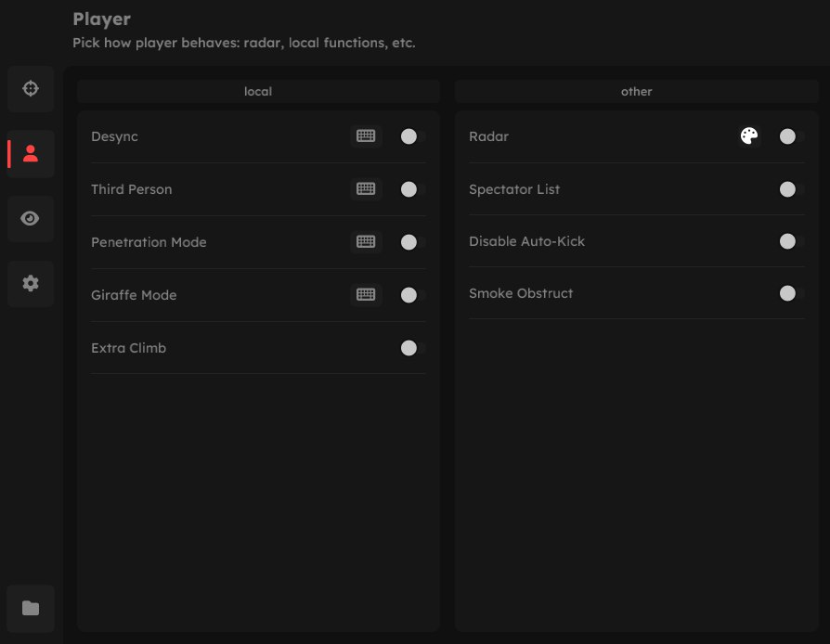The width and height of the screenshot is (830, 644).
Task: Open the Radar color palette picker
Action: coord(749,136)
